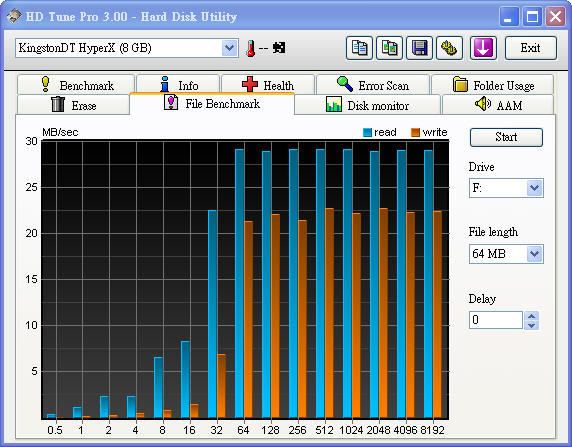Click the '1024' x-axis label
This screenshot has height=447, width=572.
[351, 430]
